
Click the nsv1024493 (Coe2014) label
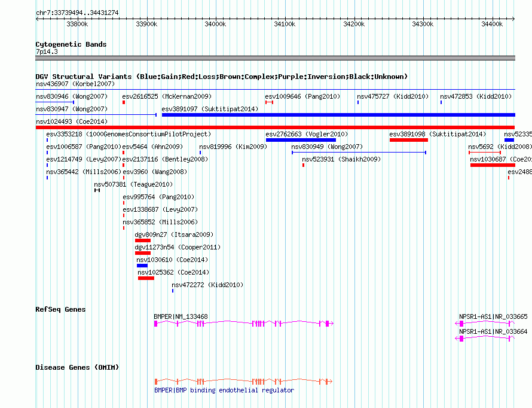point(72,121)
